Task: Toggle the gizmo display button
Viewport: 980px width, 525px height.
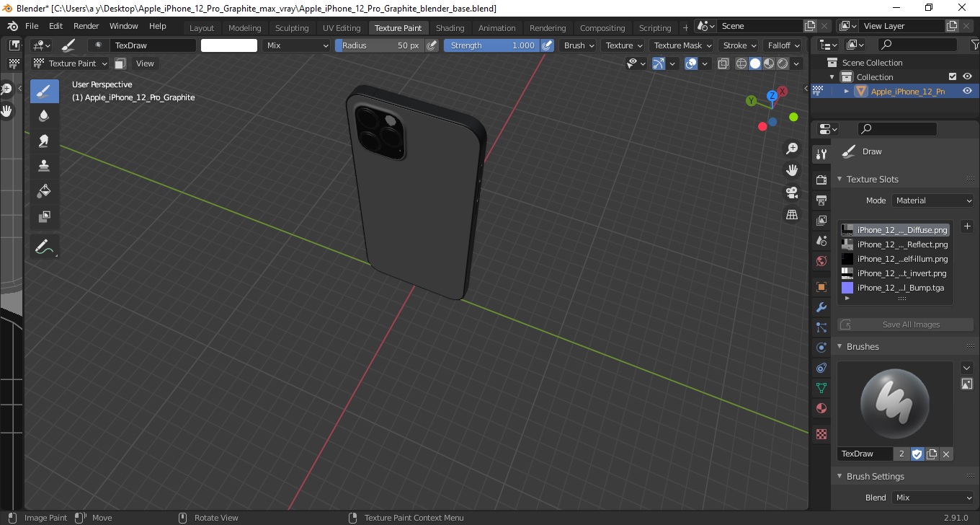Action: coord(658,63)
